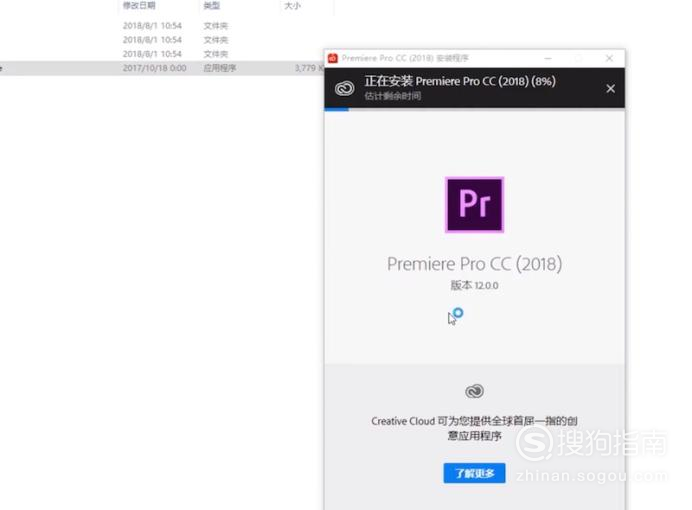
Task: Select the 应用程序 row dated 2017/10/18
Action: point(162,68)
